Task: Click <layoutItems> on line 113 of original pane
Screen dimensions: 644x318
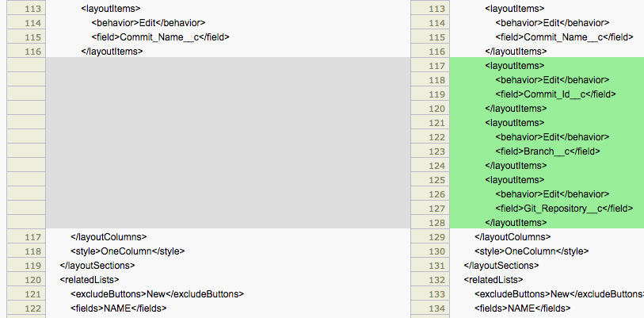Action: click(x=111, y=8)
